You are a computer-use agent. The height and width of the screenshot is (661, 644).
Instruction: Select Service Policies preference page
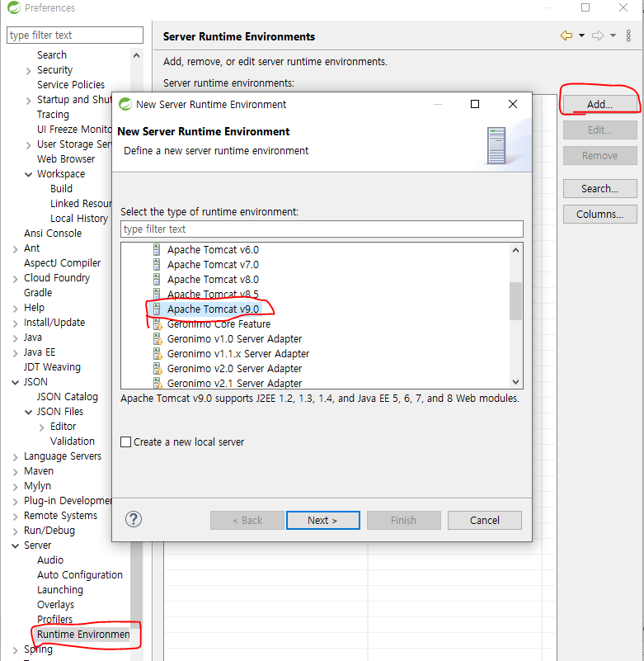tap(71, 85)
